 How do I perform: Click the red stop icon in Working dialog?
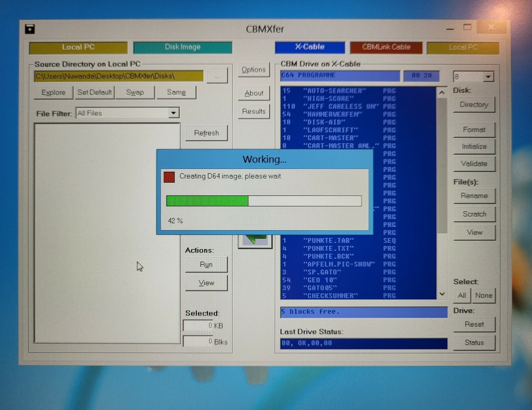tap(169, 177)
